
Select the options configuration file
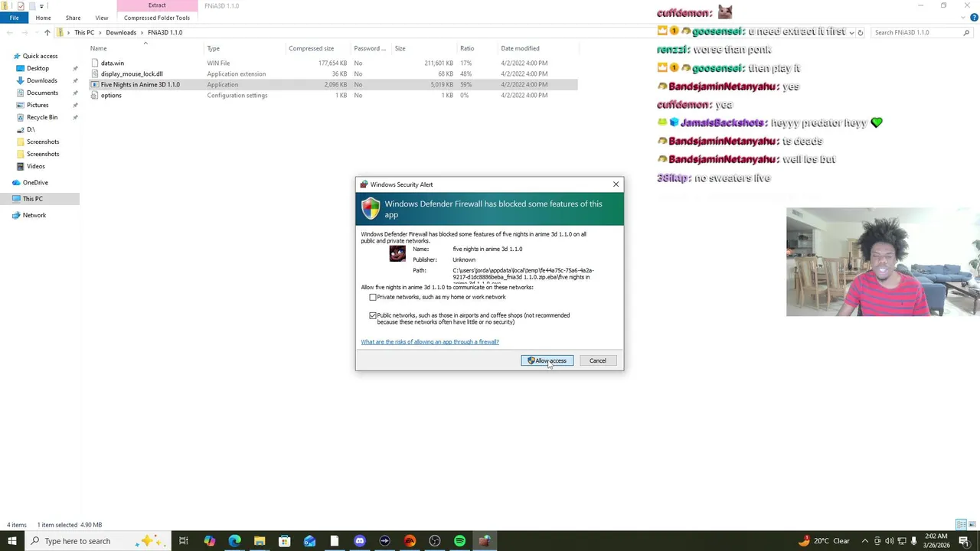(x=111, y=95)
